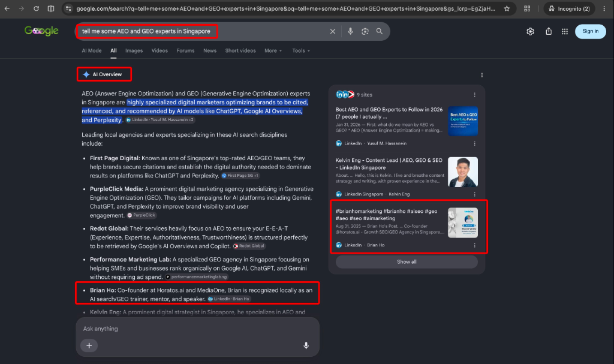Open options for Yusuf M. Hassanein result

(x=475, y=143)
